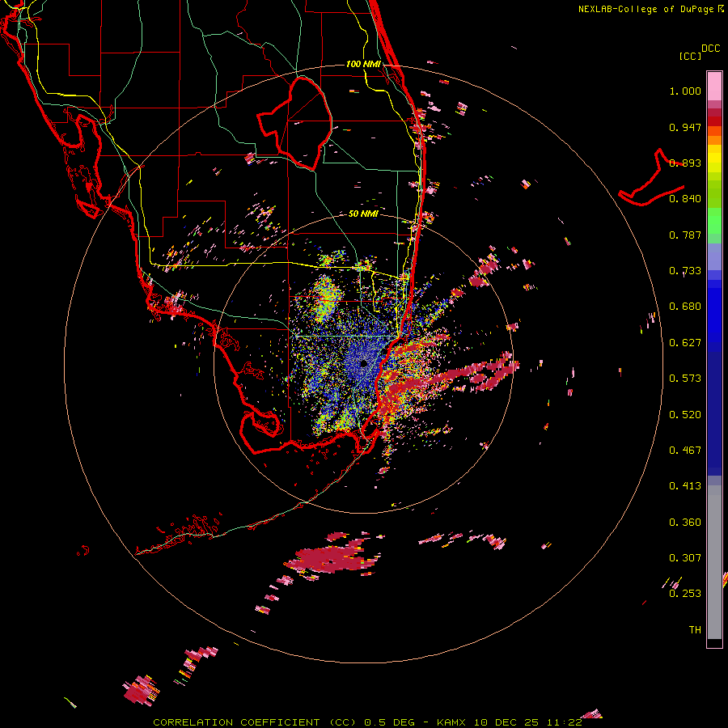The width and height of the screenshot is (728, 728).
Task: Pick the orange color bar segment below 0.947
Action: click(714, 140)
